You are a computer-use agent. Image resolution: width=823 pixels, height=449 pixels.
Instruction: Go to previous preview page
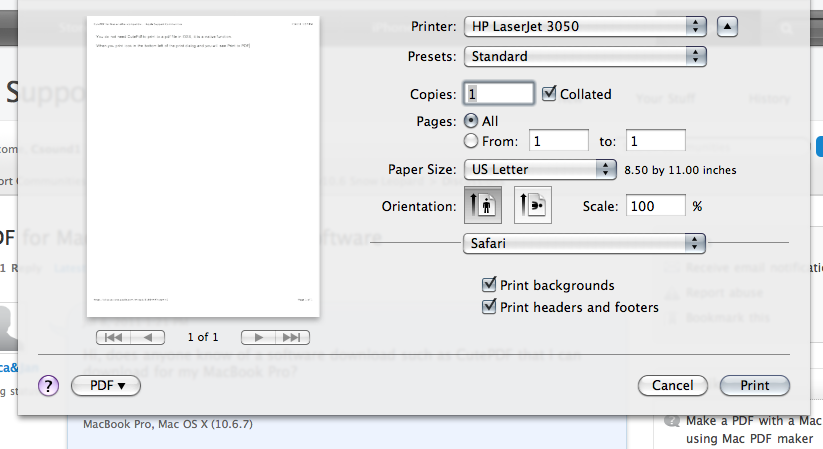pos(147,337)
